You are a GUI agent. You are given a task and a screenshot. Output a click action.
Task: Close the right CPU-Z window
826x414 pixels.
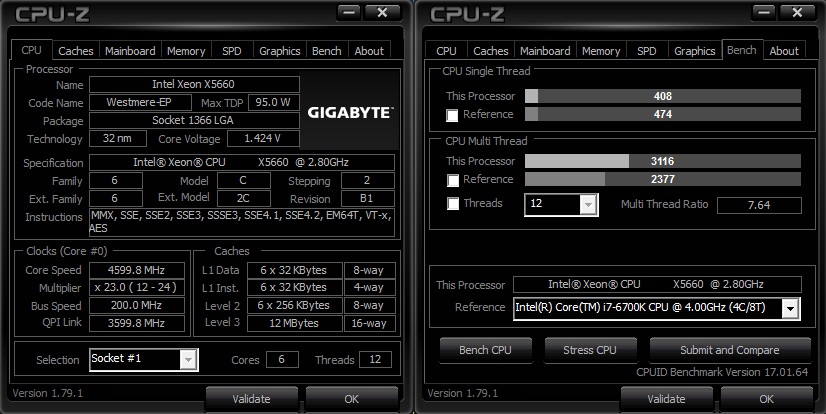(798, 12)
